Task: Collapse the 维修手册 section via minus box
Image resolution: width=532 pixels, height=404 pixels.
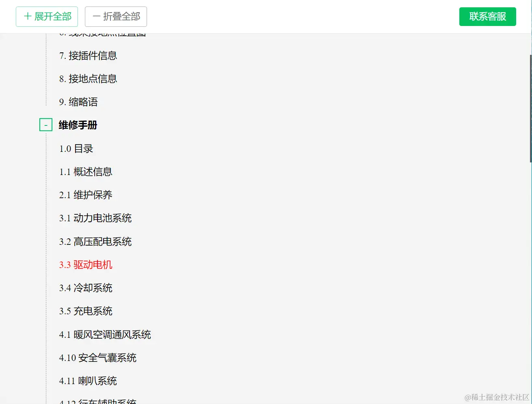Action: click(45, 124)
